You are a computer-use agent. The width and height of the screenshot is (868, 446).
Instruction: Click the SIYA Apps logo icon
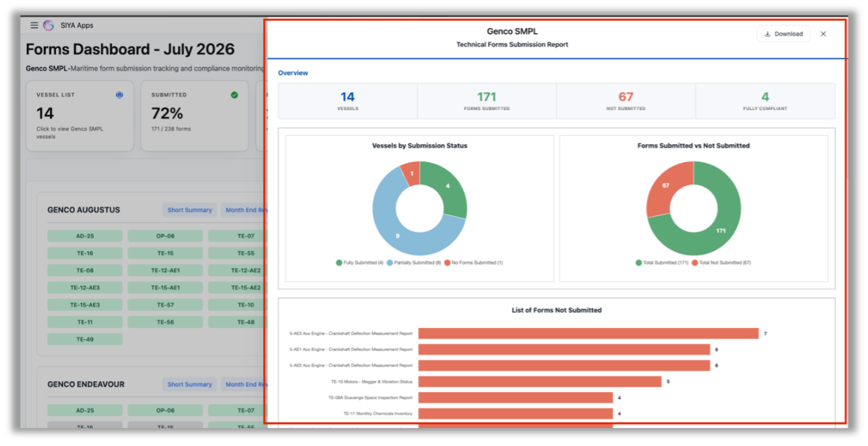tap(48, 25)
